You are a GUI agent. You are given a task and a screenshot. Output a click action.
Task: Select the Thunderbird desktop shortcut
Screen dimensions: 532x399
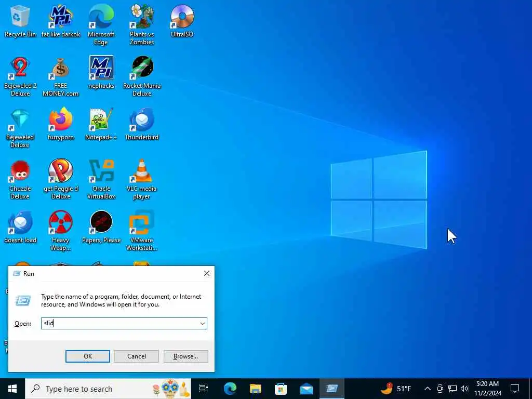[x=142, y=124]
